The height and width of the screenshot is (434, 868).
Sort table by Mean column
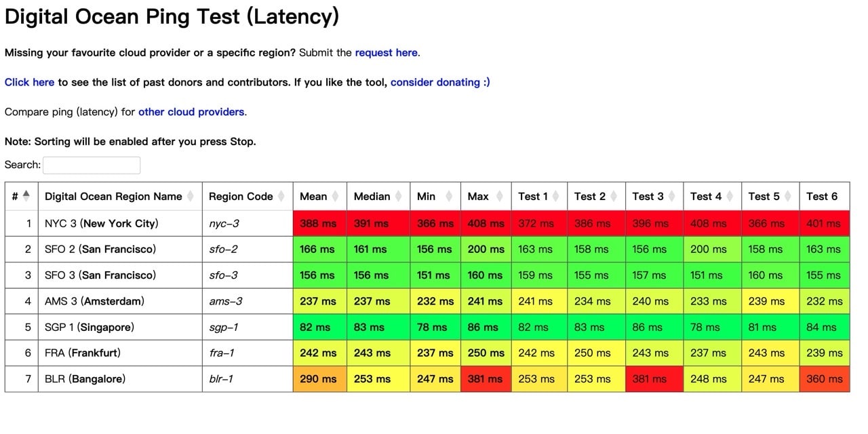pos(320,196)
